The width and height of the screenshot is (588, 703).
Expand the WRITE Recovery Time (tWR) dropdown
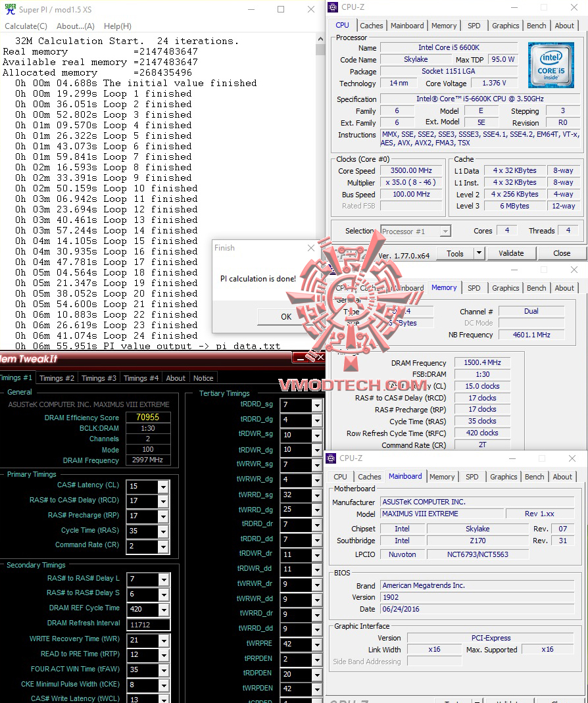point(164,641)
